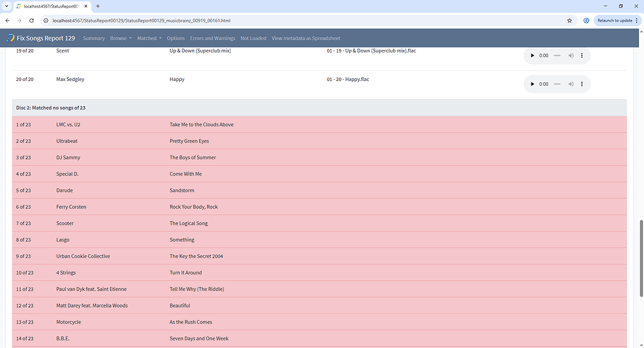This screenshot has height=348, width=644.
Task: Expand the Matched dropdown menu
Action: coord(149,38)
